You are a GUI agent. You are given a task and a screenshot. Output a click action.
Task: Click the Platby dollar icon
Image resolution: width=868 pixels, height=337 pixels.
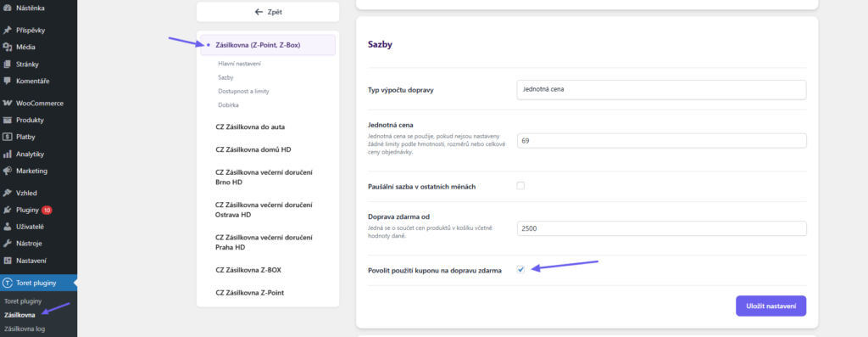click(8, 137)
